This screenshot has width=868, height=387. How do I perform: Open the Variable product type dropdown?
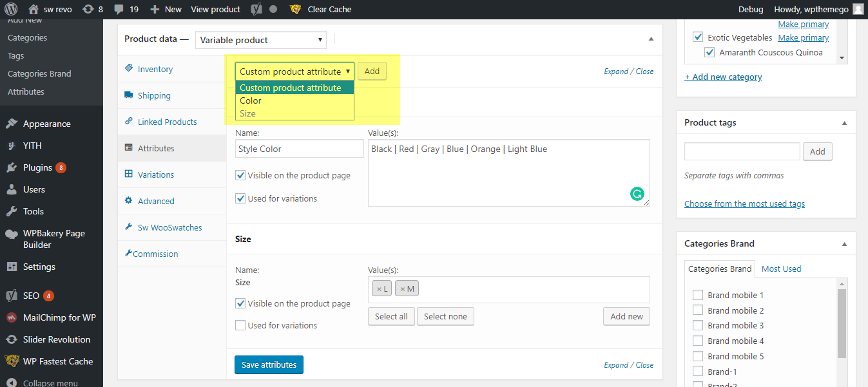(260, 40)
